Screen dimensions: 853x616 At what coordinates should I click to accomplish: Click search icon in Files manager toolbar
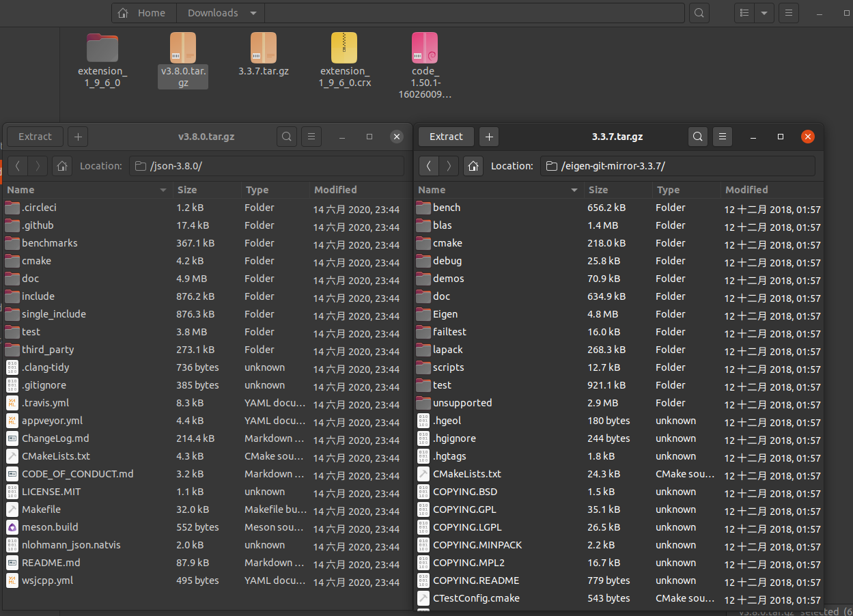point(698,13)
